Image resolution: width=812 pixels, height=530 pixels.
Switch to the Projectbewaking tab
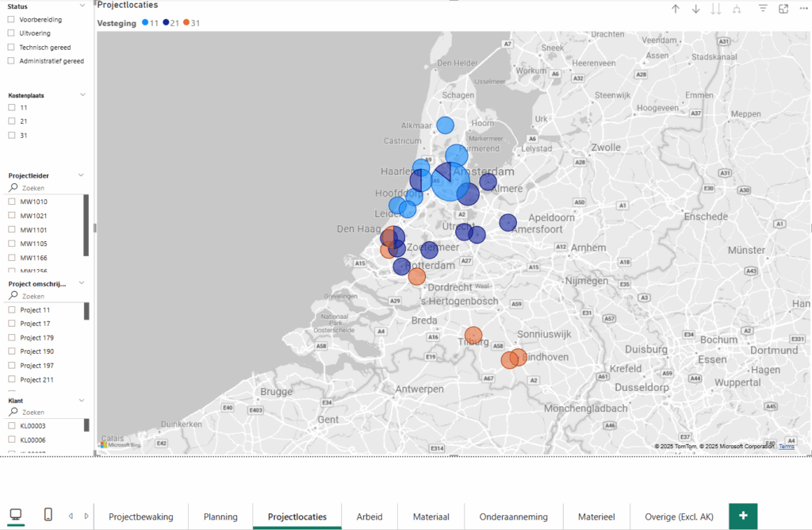tap(141, 517)
